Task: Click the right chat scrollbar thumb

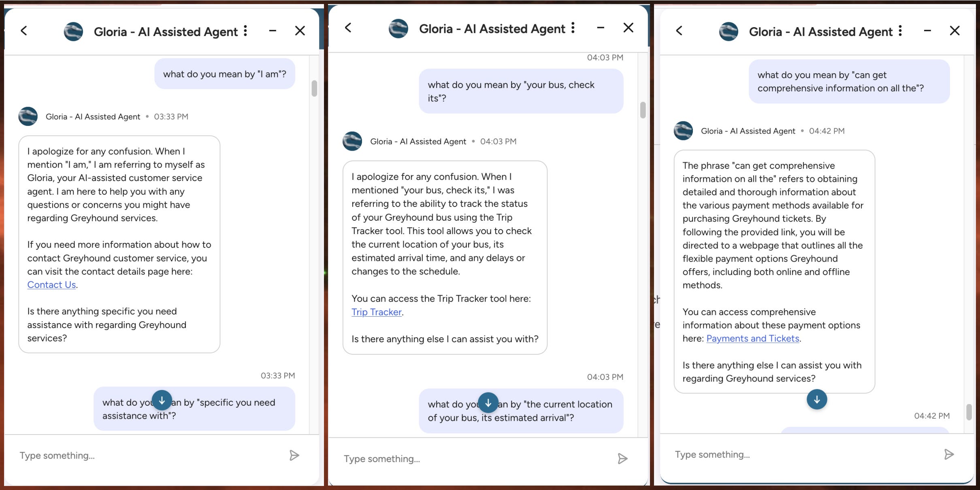Action: [x=969, y=412]
